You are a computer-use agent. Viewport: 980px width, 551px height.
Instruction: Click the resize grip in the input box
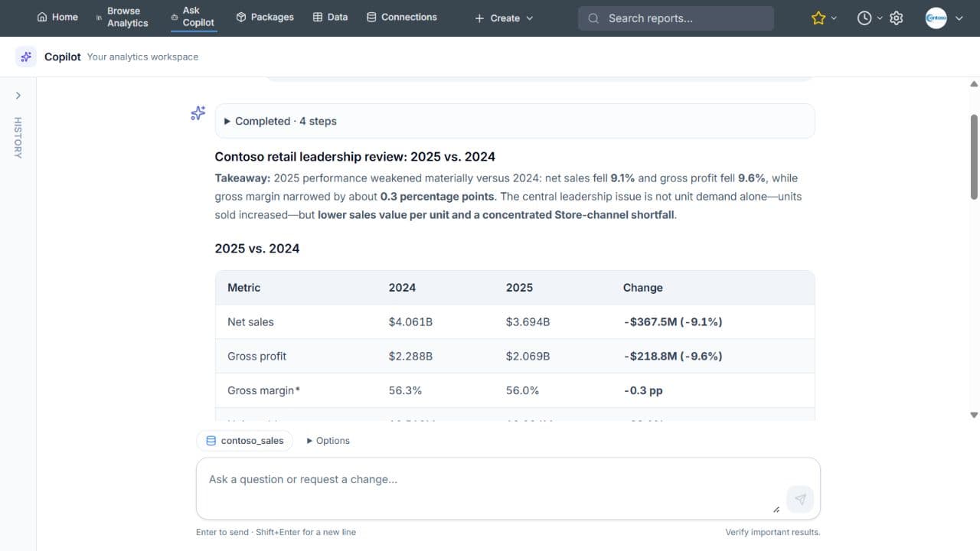[776, 509]
